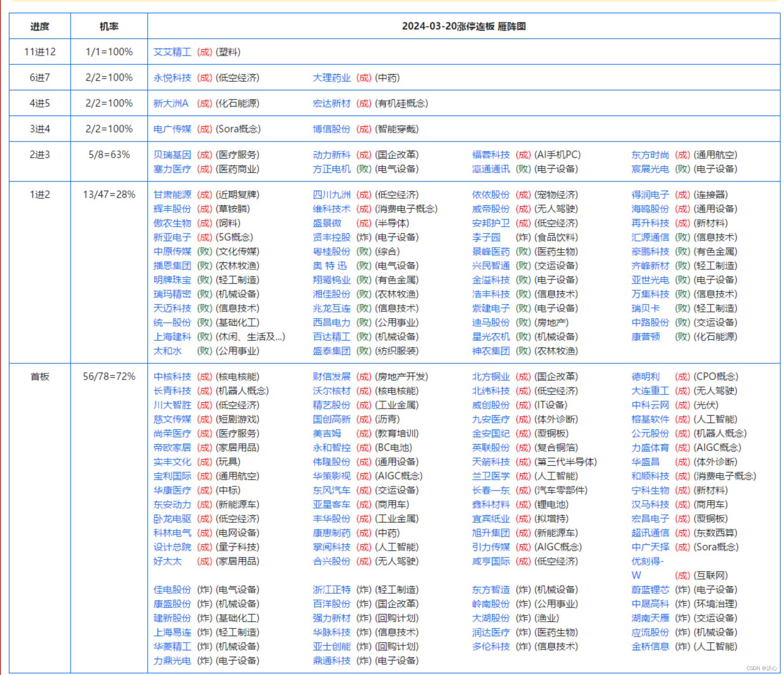This screenshot has height=675, width=784.
Task: Open the 金桥信息 link
Action: [650, 646]
